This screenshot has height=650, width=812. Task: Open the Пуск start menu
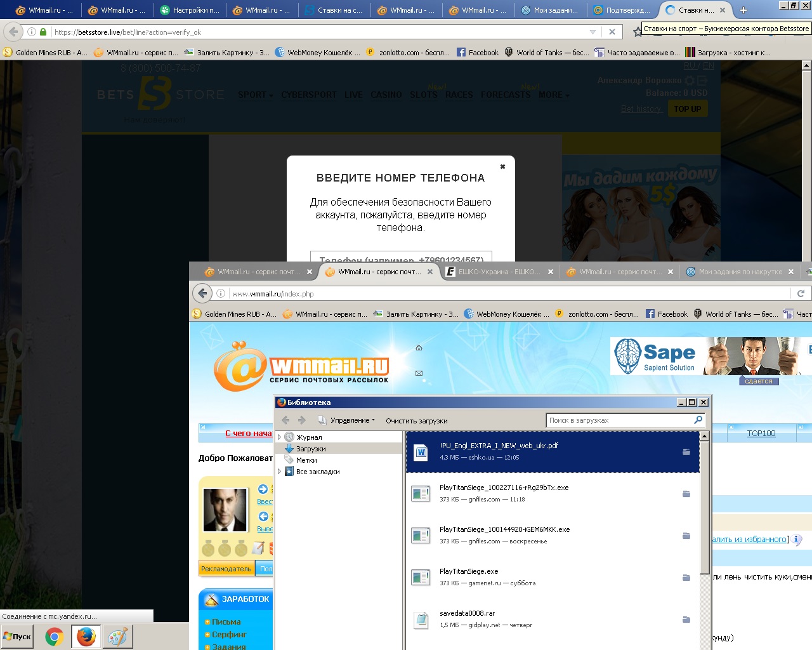click(x=18, y=637)
